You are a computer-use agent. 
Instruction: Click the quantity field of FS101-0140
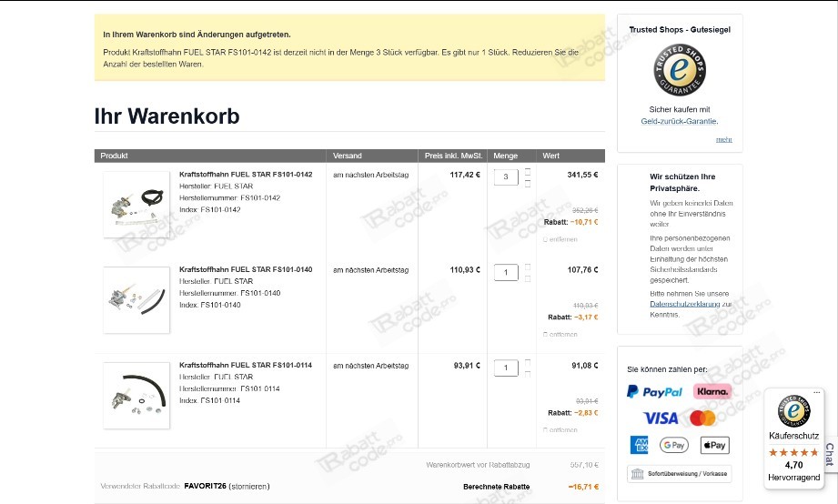tap(506, 273)
